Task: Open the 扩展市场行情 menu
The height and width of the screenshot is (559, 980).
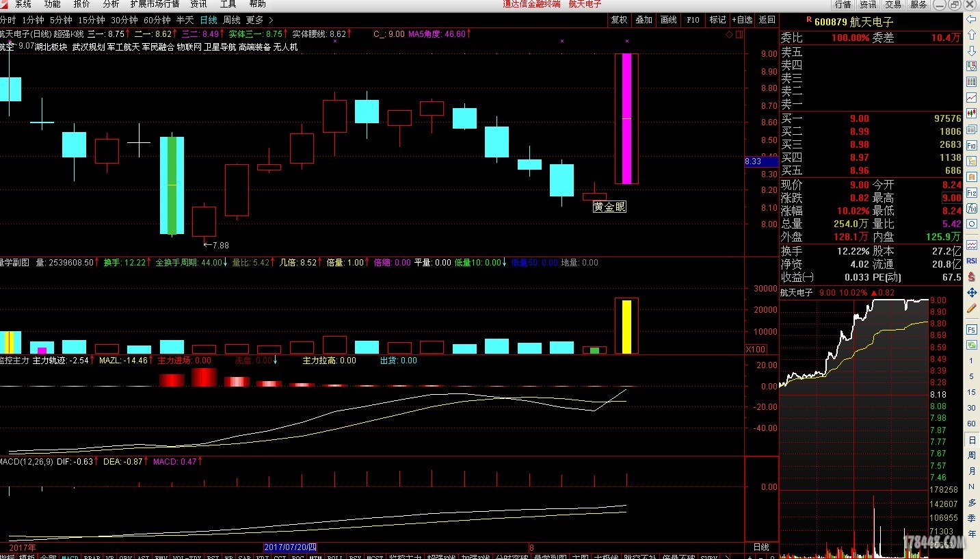Action: 155,4
